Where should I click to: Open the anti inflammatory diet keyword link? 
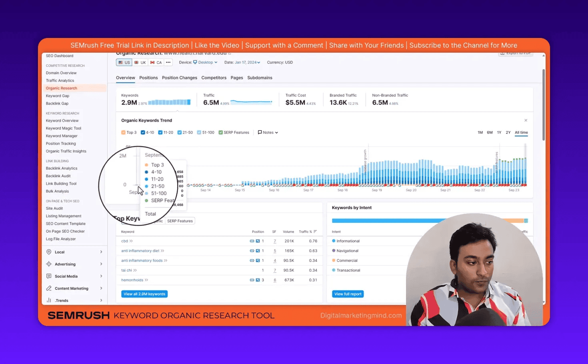point(139,250)
